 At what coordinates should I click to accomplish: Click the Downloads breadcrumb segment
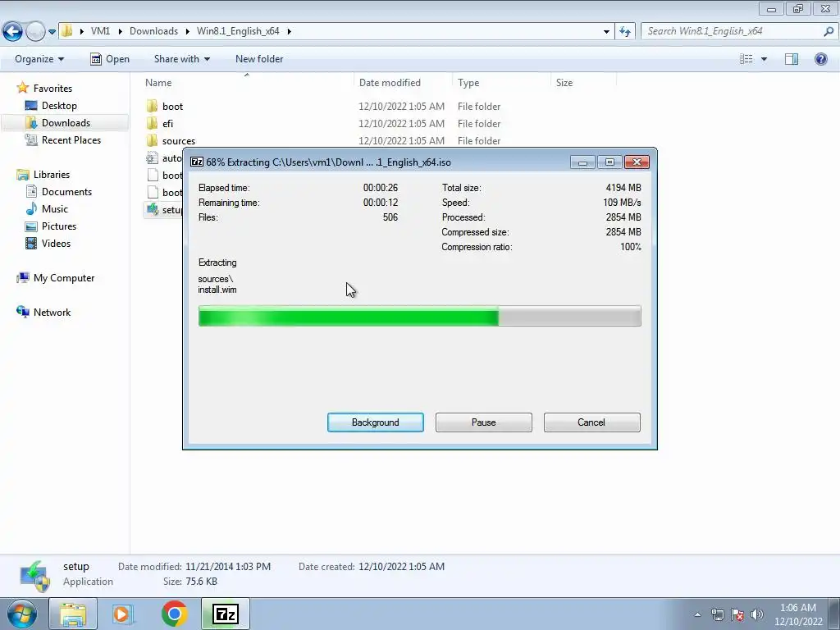pyautogui.click(x=153, y=31)
